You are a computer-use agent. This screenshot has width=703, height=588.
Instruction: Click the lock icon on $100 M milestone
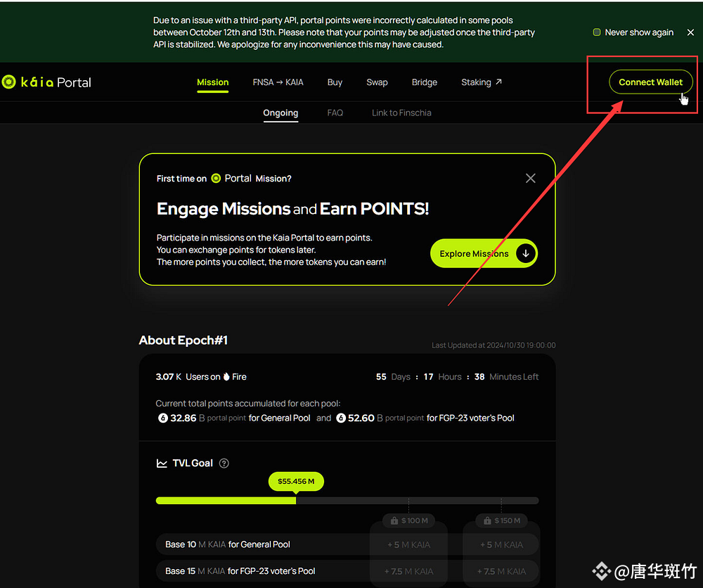pyautogui.click(x=394, y=520)
